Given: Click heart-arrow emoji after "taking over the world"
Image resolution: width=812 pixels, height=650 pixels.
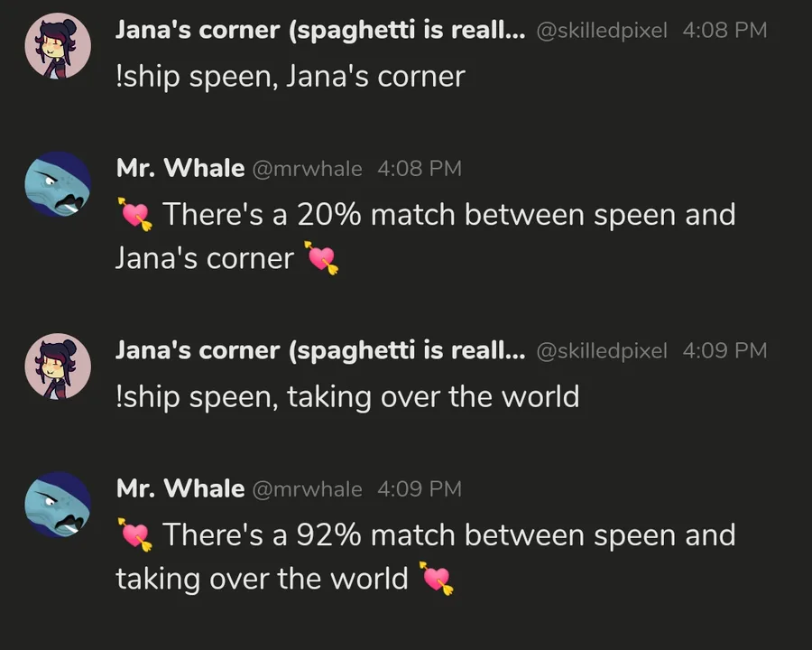Looking at the screenshot, I should [436, 578].
